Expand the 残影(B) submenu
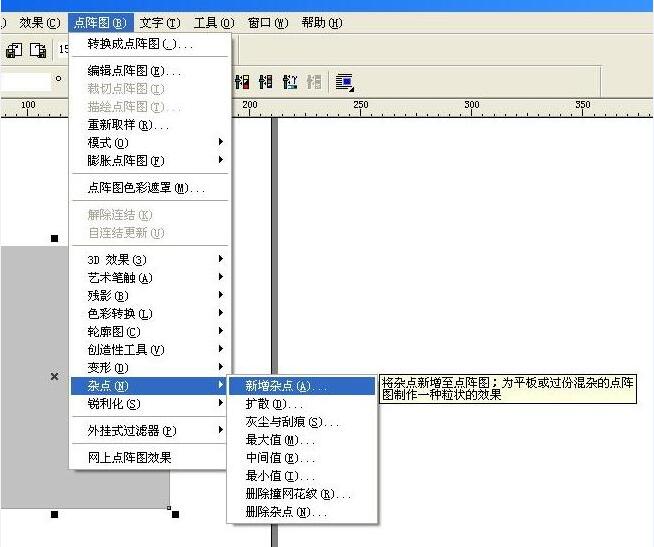 150,295
